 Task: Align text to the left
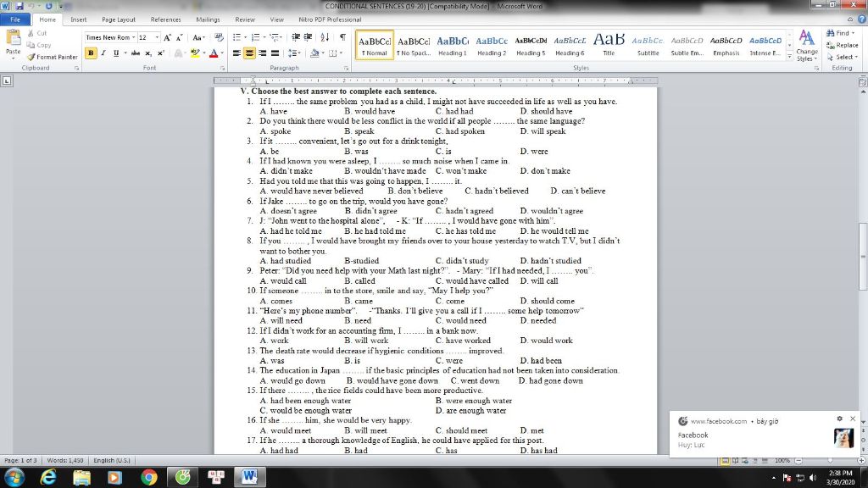237,53
